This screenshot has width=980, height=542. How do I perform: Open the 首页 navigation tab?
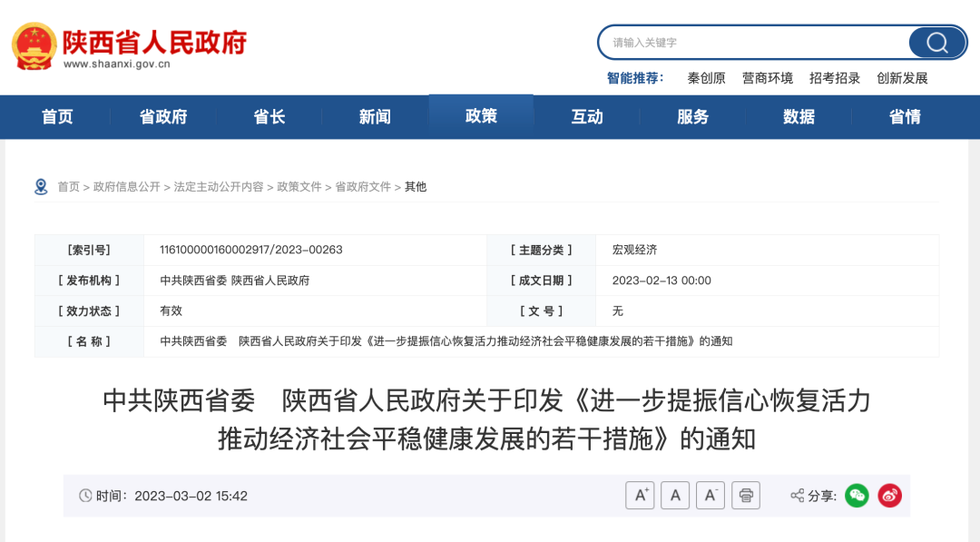[x=57, y=117]
